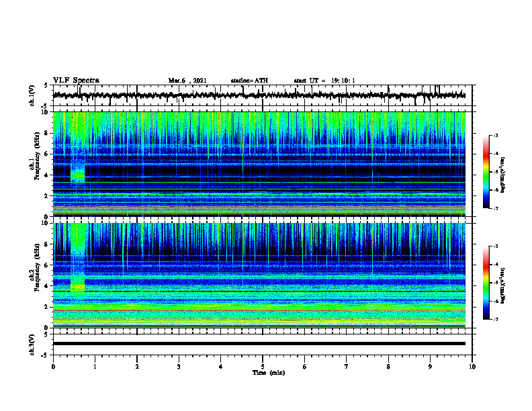The height and width of the screenshot is (411, 532).
Task: Click the "-3" label on ch.1 colour bar
Action: click(496, 136)
